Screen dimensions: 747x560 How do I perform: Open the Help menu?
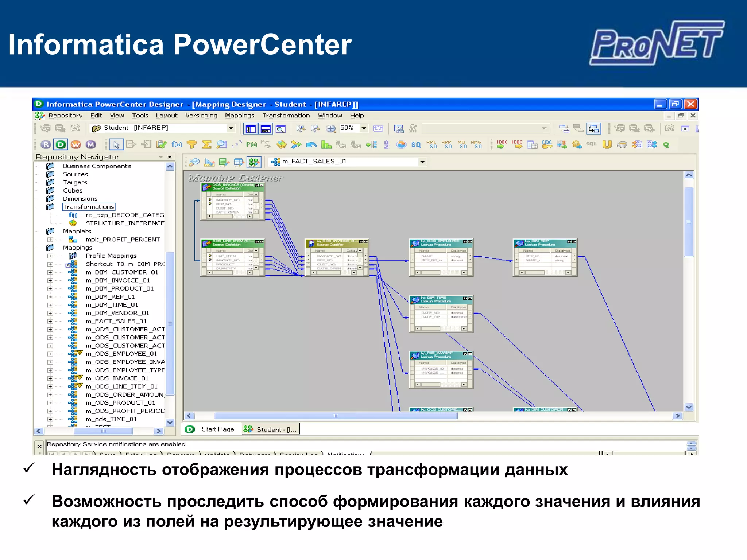tap(357, 116)
